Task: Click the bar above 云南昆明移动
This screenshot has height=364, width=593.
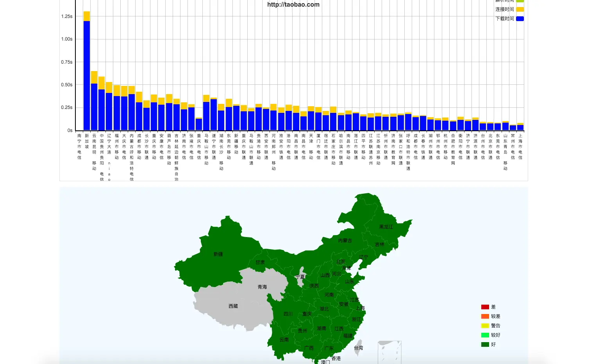Action: coord(94,101)
